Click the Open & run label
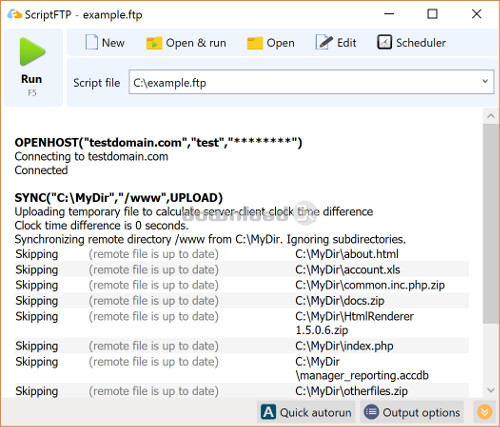500x427 pixels. coord(196,43)
